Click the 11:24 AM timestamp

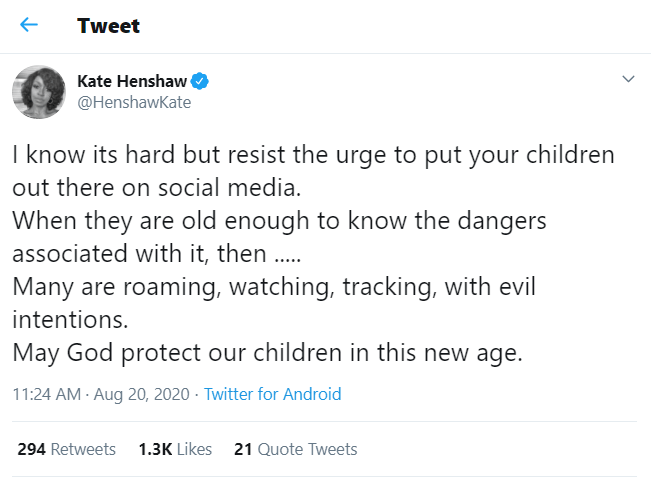47,394
